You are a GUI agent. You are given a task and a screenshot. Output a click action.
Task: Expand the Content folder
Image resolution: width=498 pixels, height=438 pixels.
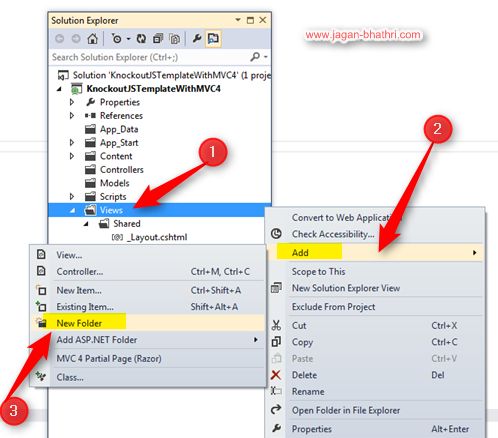pos(72,156)
